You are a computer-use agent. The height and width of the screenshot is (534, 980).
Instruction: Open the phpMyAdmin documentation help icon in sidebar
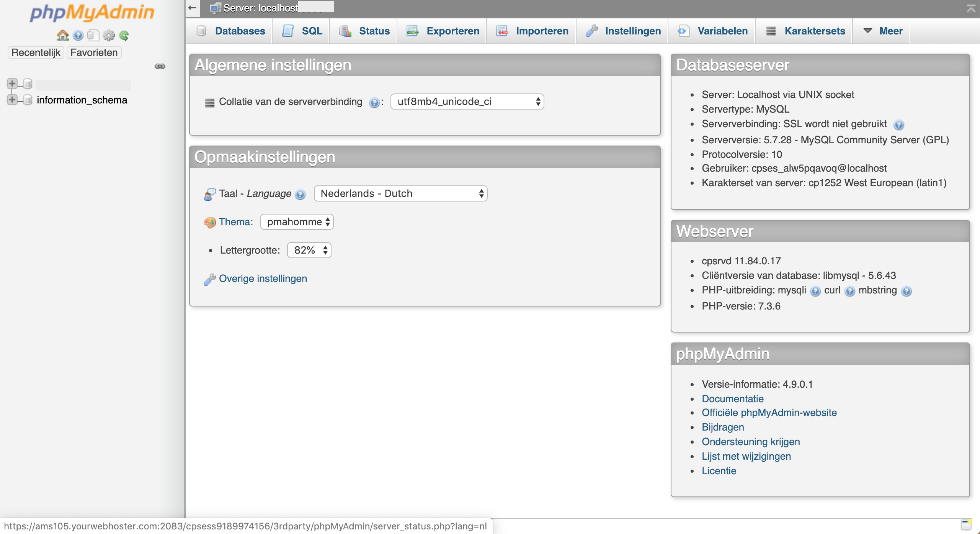point(78,35)
